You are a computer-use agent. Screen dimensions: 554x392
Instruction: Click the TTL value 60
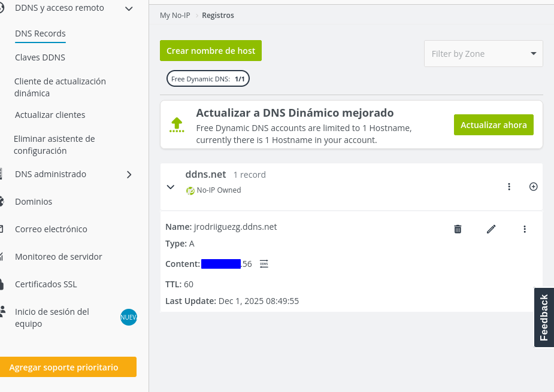click(x=188, y=284)
